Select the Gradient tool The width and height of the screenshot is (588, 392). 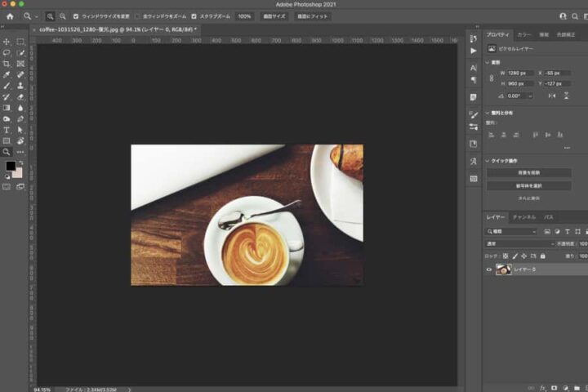[x=7, y=108]
